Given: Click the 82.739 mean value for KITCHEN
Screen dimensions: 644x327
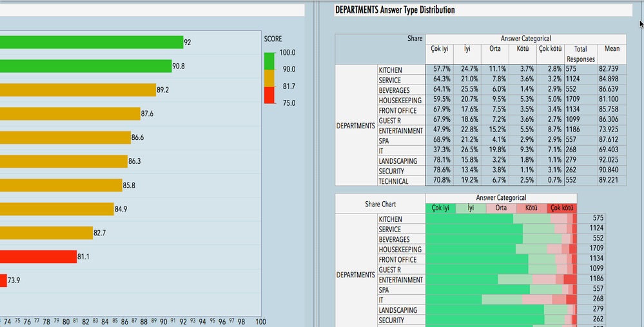Looking at the screenshot, I should 612,70.
